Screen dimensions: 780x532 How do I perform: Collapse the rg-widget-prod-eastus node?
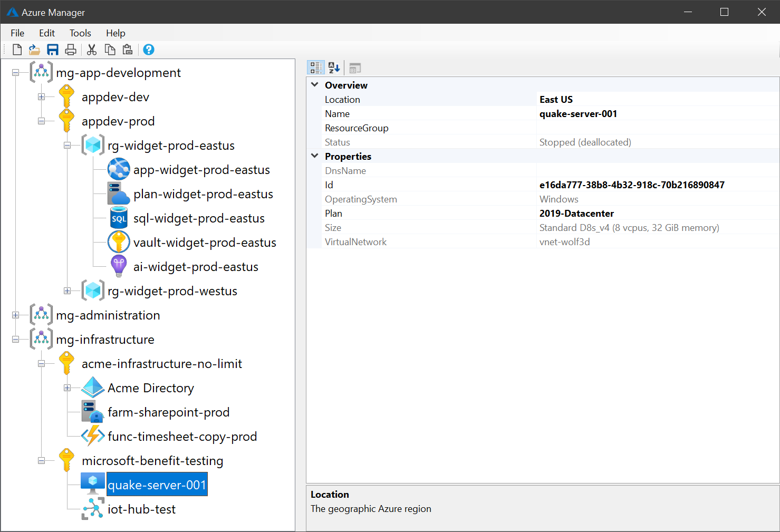click(67, 146)
